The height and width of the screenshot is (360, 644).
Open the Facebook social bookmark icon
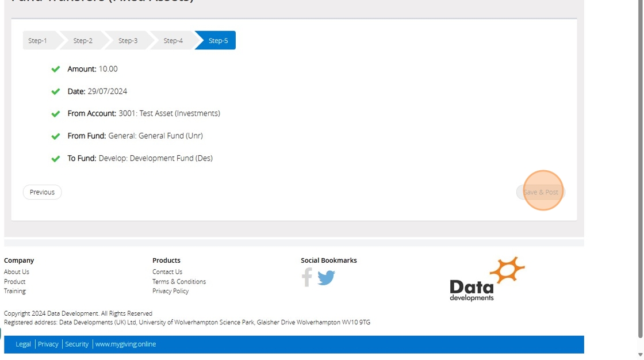[x=307, y=277]
